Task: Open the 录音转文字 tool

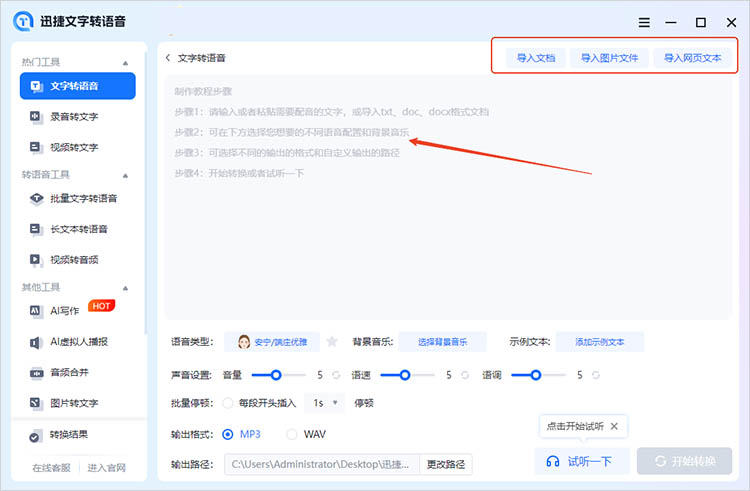Action: pyautogui.click(x=77, y=117)
